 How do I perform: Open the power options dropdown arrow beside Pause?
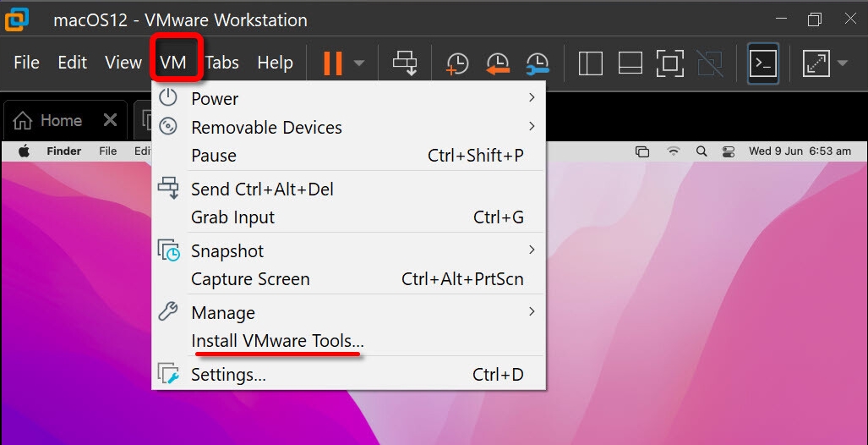359,63
